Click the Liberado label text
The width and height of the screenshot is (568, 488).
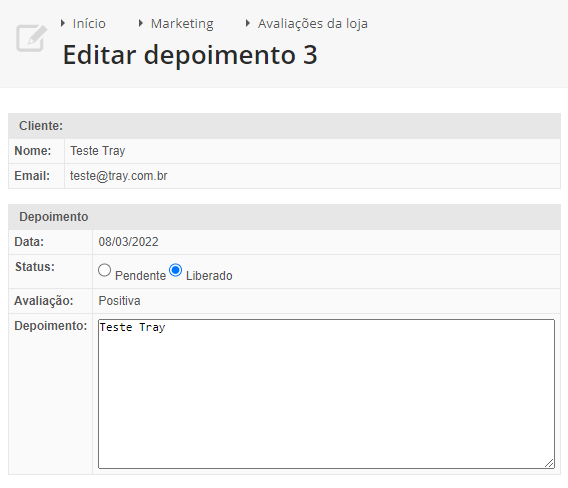pos(209,276)
